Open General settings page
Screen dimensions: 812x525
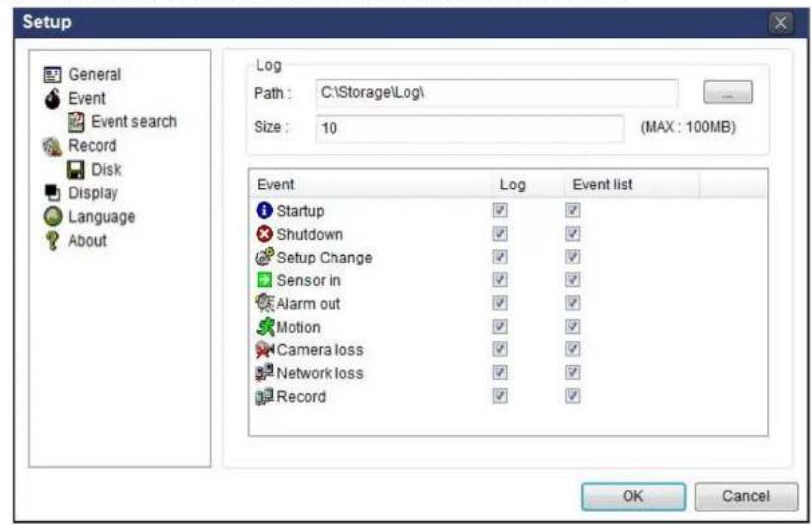95,75
